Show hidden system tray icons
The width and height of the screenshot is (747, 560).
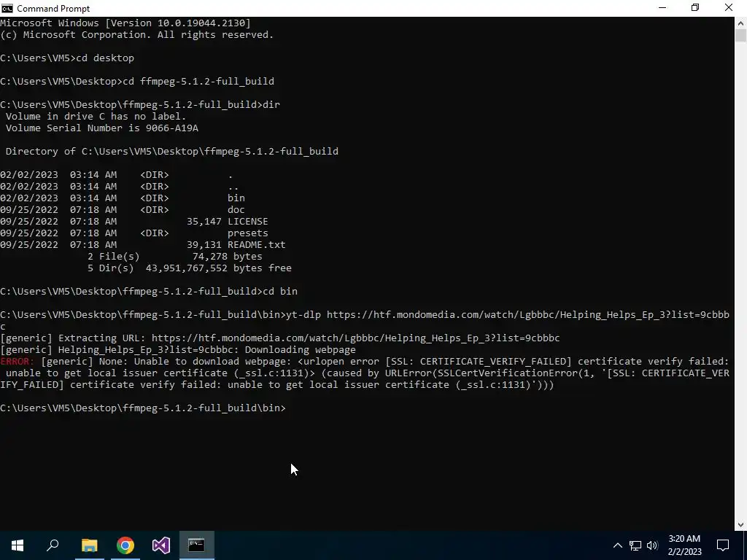click(617, 545)
